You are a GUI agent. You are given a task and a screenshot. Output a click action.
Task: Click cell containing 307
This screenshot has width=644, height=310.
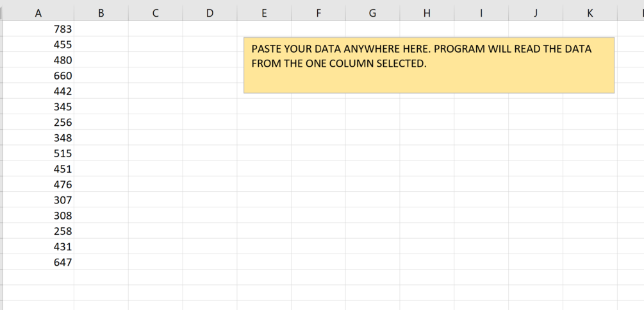(x=38, y=200)
